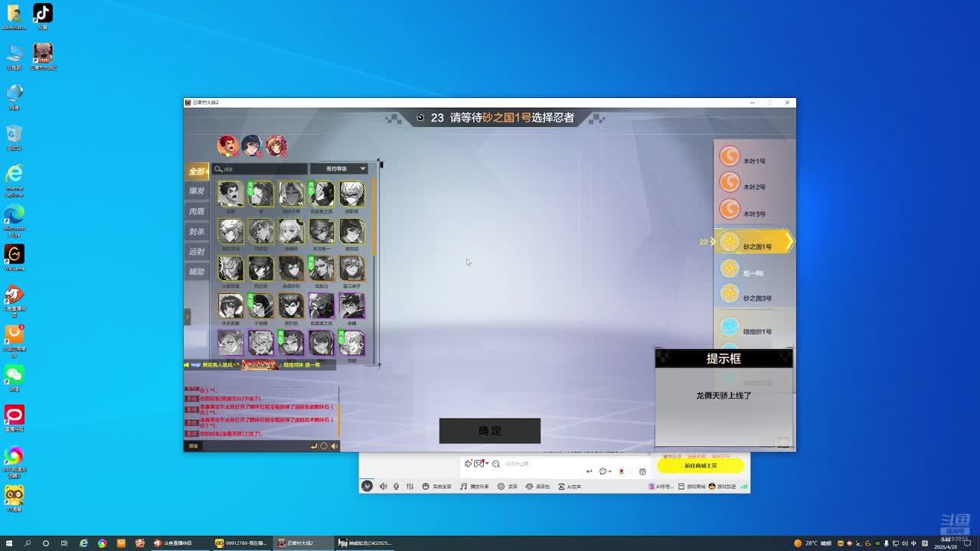Toggle the microphone in the streaming toolbar
The height and width of the screenshot is (551, 980).
[396, 487]
